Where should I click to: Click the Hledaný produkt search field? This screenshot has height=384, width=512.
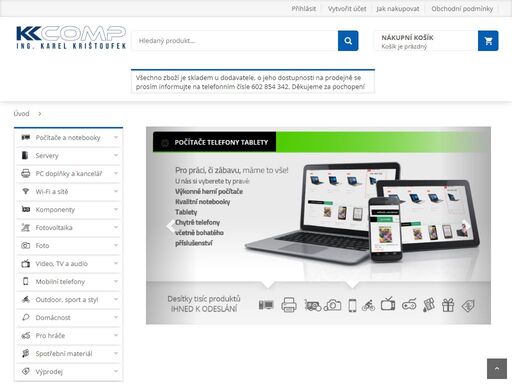(235, 41)
